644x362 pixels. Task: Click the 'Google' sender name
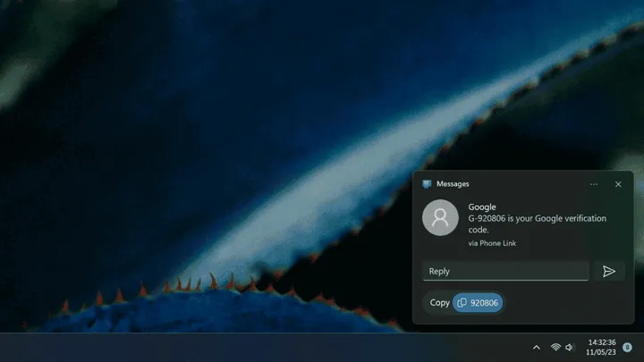[x=482, y=206]
